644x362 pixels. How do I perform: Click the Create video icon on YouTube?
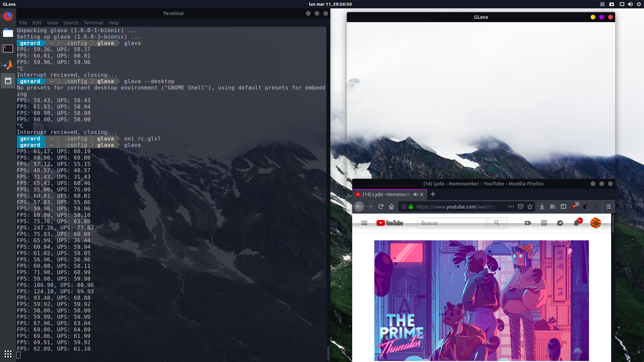pos(528,223)
